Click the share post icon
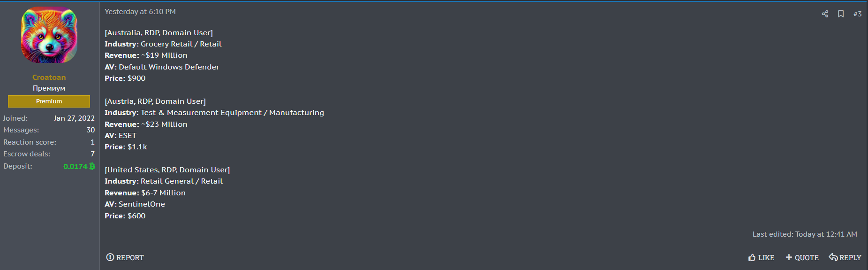This screenshot has height=270, width=868. 825,14
